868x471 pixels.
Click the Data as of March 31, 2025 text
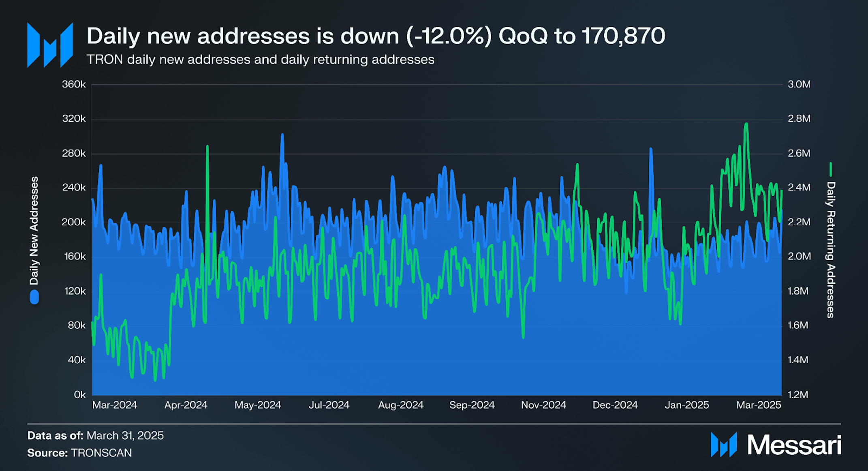click(95, 436)
